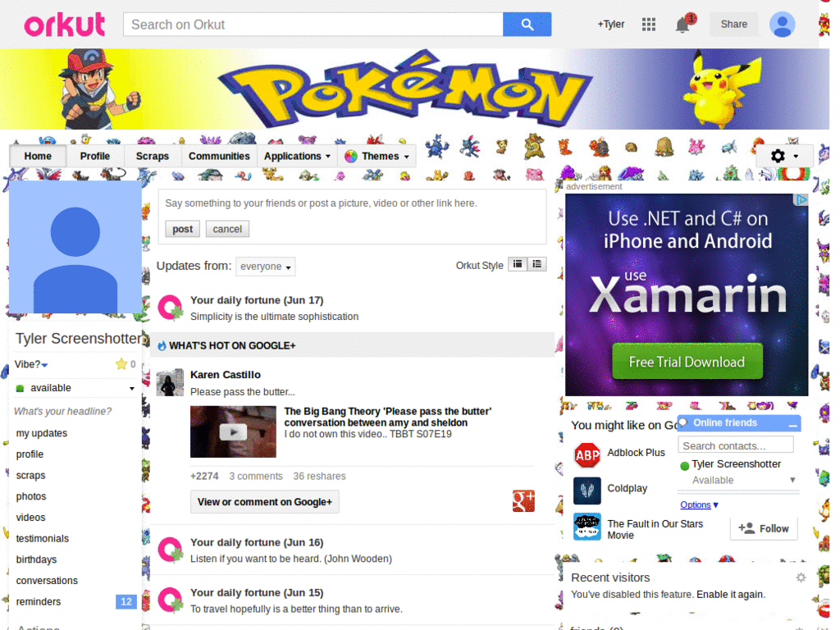
Task: Open my updates in the sidebar
Action: [x=42, y=433]
